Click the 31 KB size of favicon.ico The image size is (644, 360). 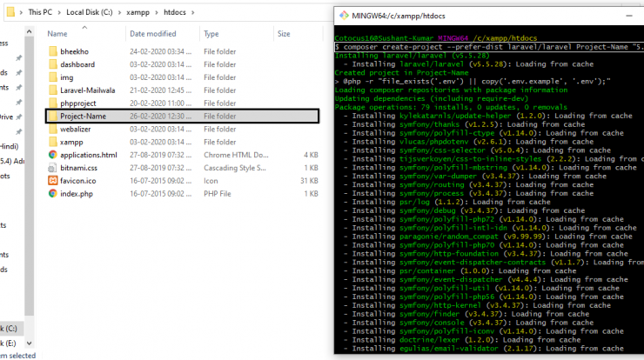point(309,181)
